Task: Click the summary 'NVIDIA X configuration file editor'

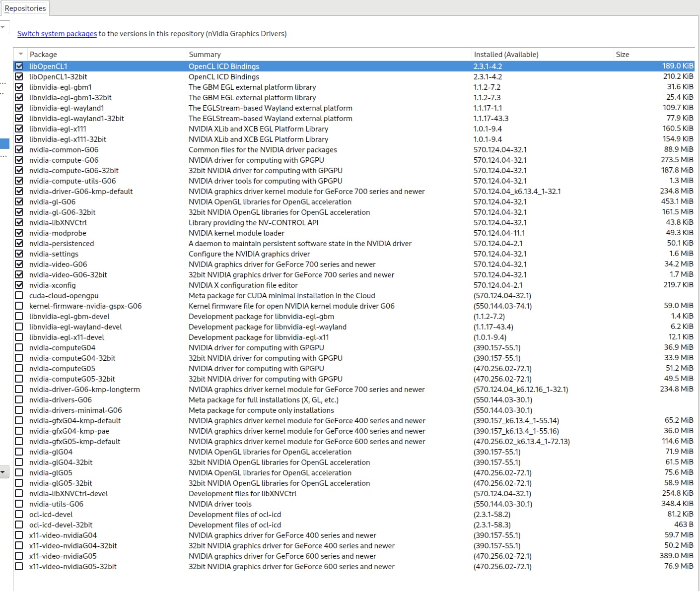Action: coord(243,285)
